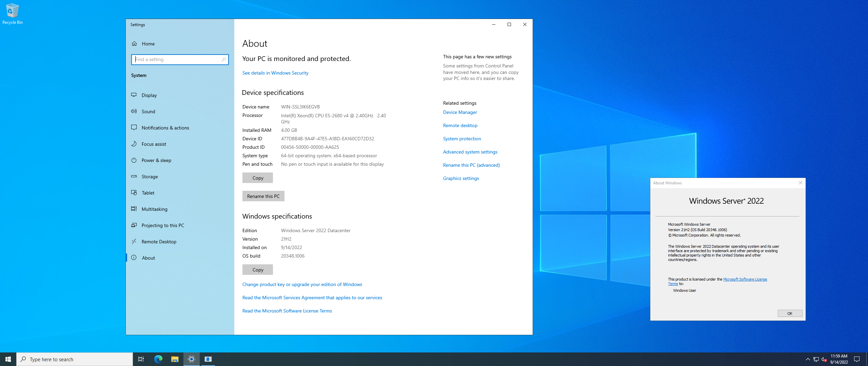The image size is (868, 366).
Task: Click the Power & sleep icon
Action: point(134,160)
